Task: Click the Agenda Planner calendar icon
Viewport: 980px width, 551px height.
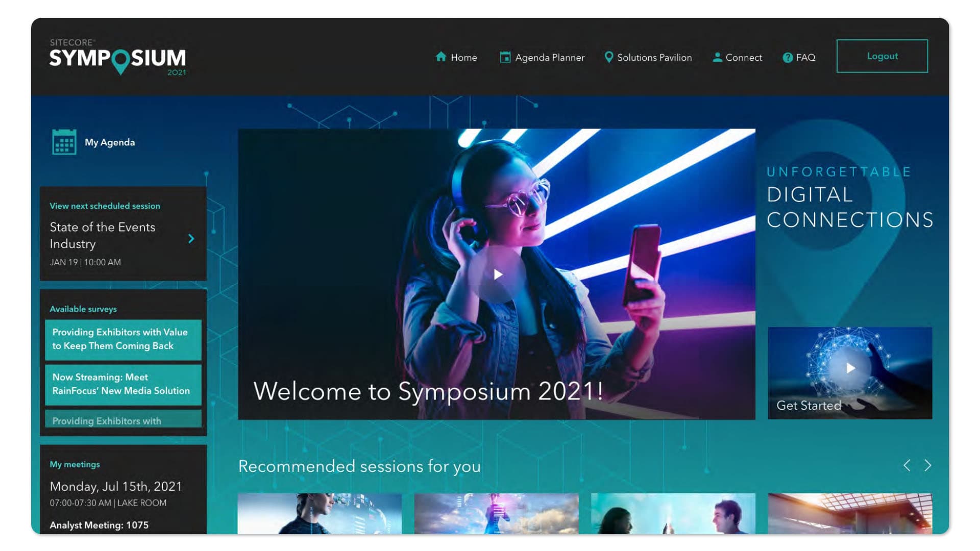Action: click(x=505, y=57)
